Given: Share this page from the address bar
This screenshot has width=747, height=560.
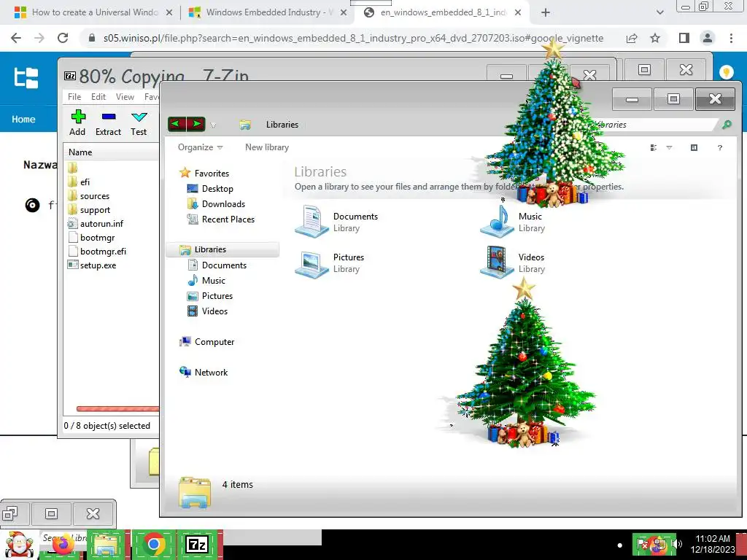Looking at the screenshot, I should coord(632,38).
